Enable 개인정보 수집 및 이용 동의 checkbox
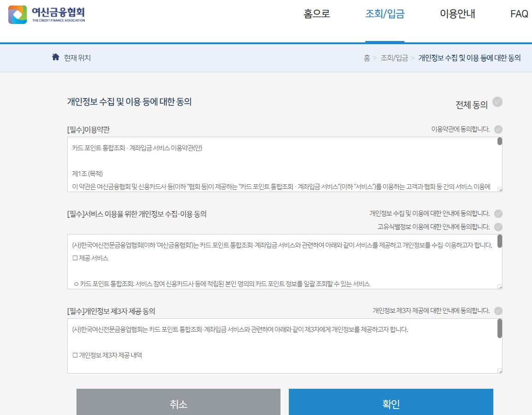This screenshot has width=532, height=415. click(x=498, y=214)
